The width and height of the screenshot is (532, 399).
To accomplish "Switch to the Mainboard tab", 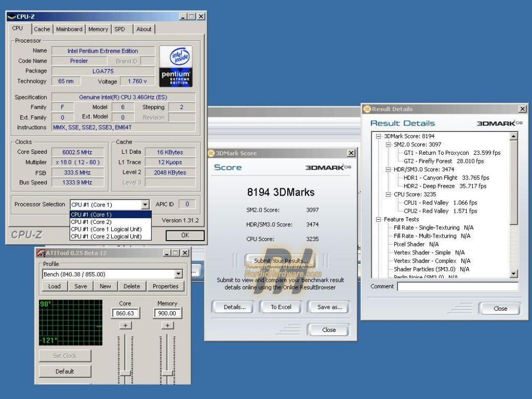I will [69, 29].
